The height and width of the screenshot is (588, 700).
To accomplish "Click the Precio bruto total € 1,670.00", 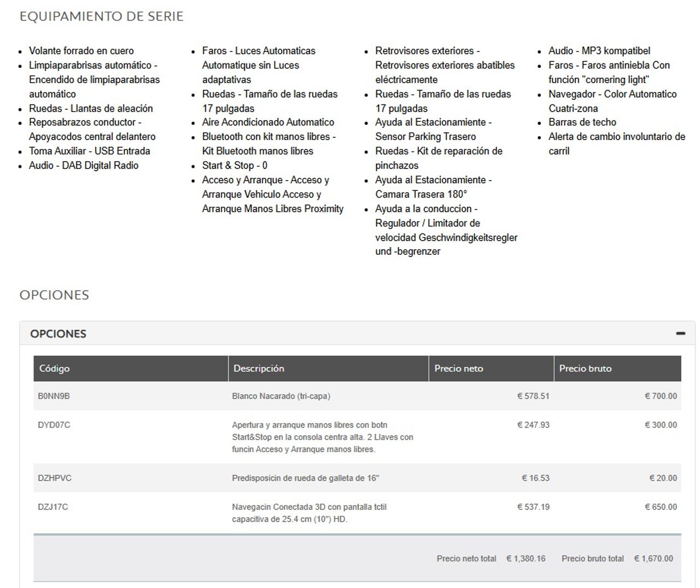I will click(617, 558).
